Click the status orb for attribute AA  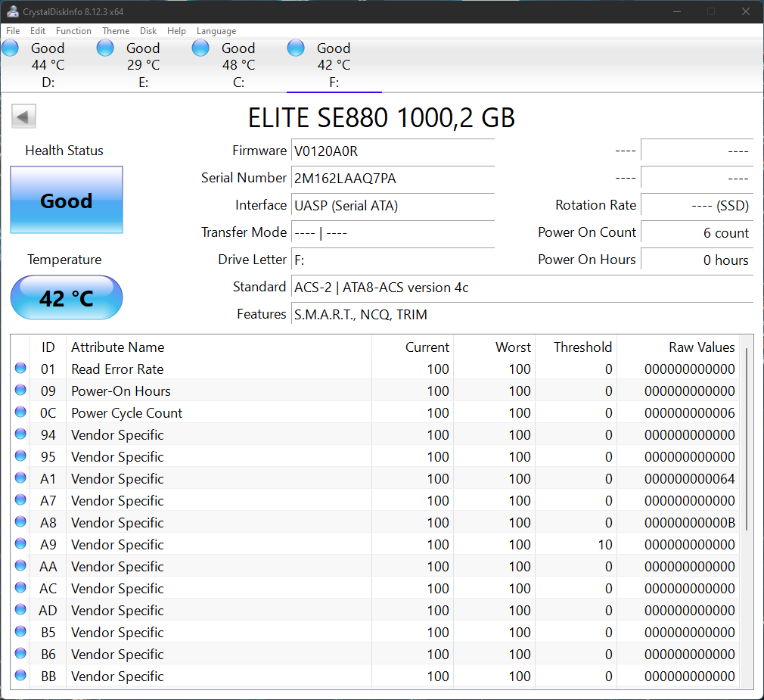click(20, 565)
